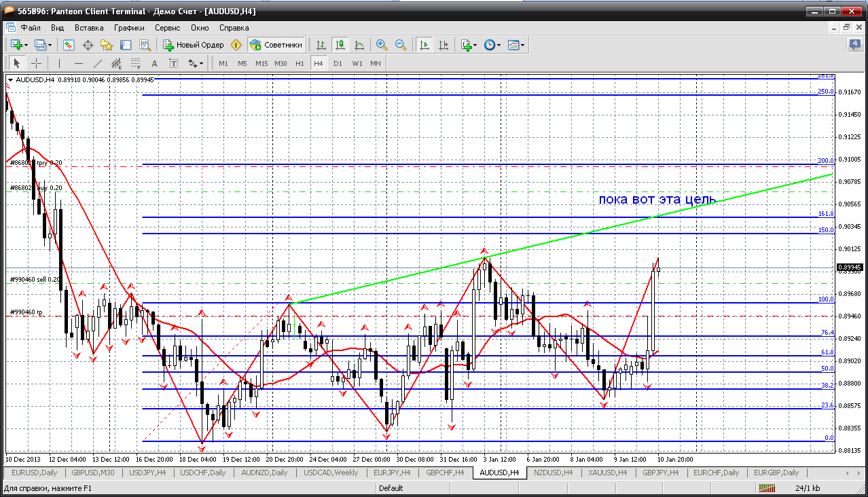Screen dimensions: 868x497
Task: Open the Графики menu
Action: [x=129, y=28]
